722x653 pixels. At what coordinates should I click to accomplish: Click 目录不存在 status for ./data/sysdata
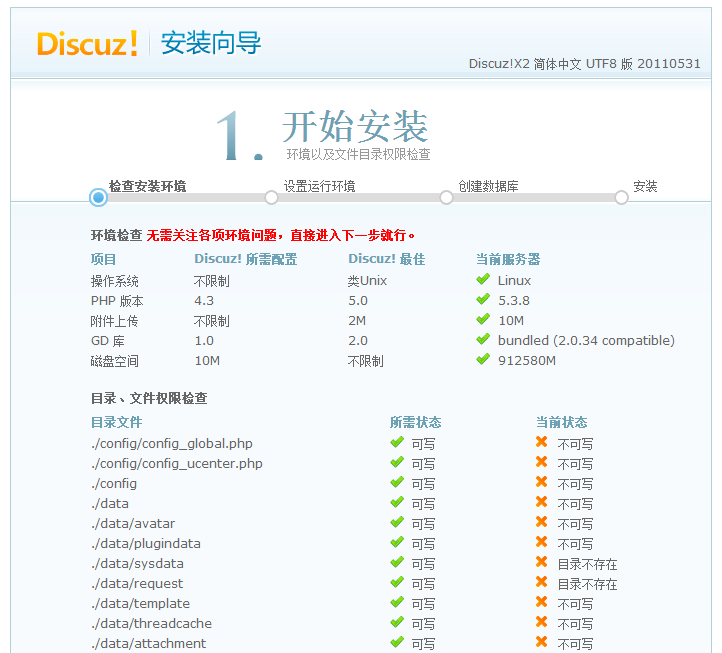click(587, 564)
